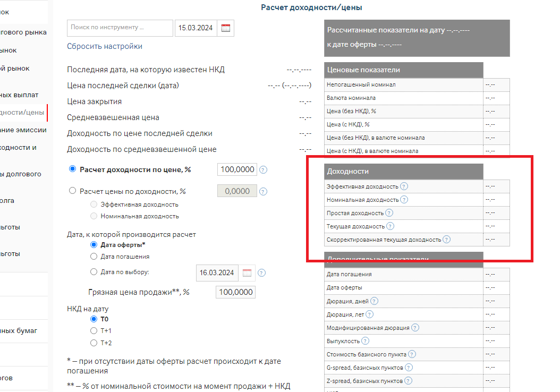
Task: Open sidebar item ending in ных бумаг
Action: pyautogui.click(x=19, y=331)
